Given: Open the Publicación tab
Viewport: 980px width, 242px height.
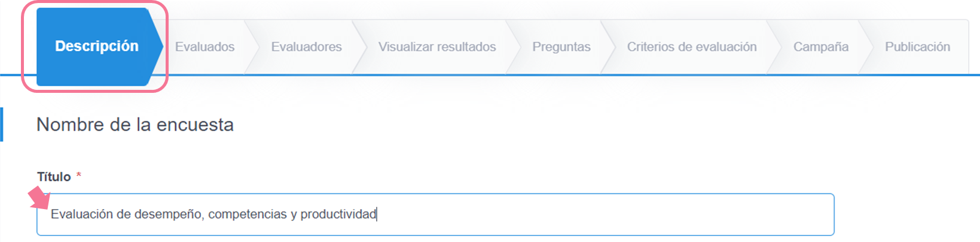Looking at the screenshot, I should click(x=917, y=47).
